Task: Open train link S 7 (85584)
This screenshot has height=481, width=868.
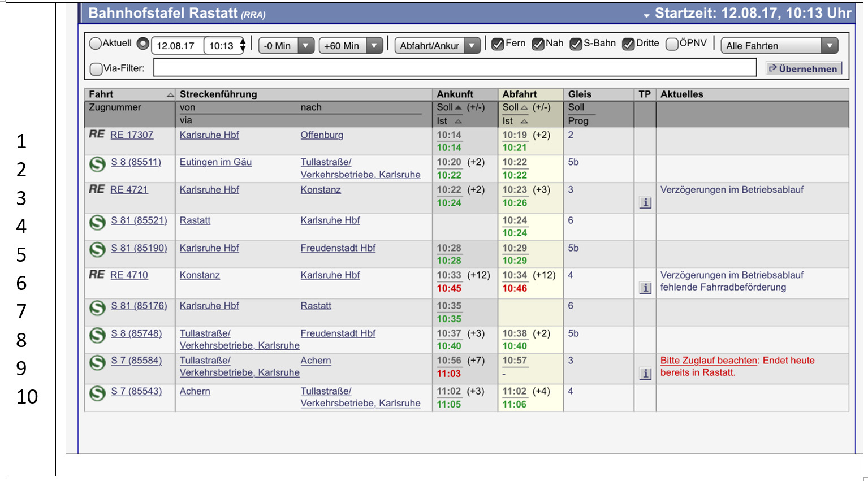Action: [136, 360]
